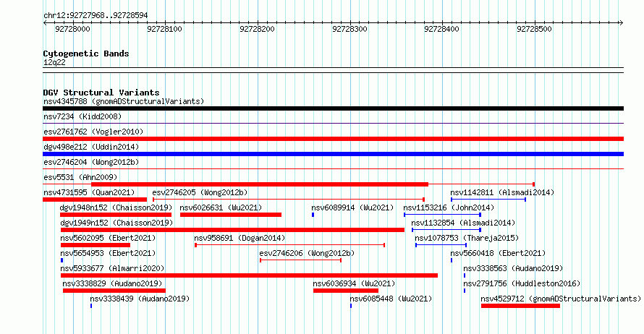Select the red nsv5602095 variant bar
Screen dimensions: 644x334
tap(96, 245)
